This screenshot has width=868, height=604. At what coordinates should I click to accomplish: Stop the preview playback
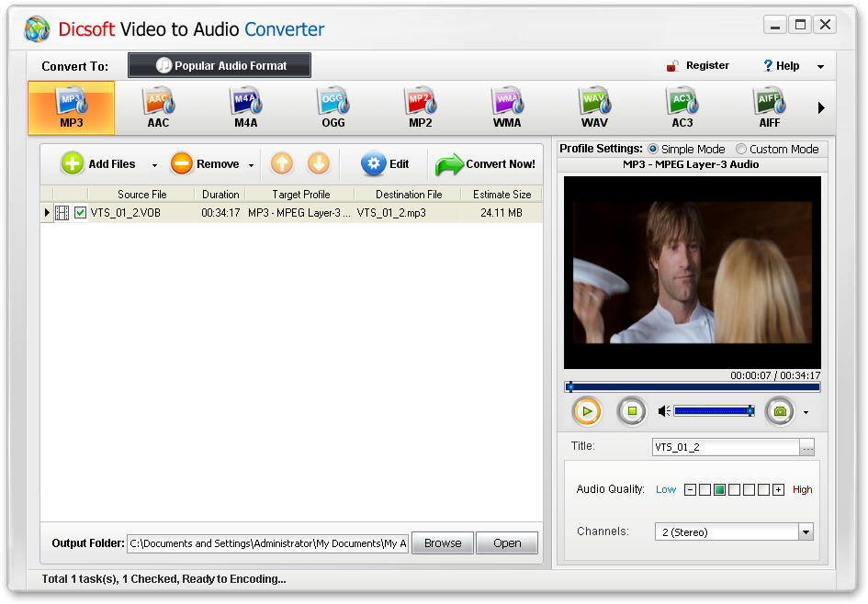(x=632, y=411)
